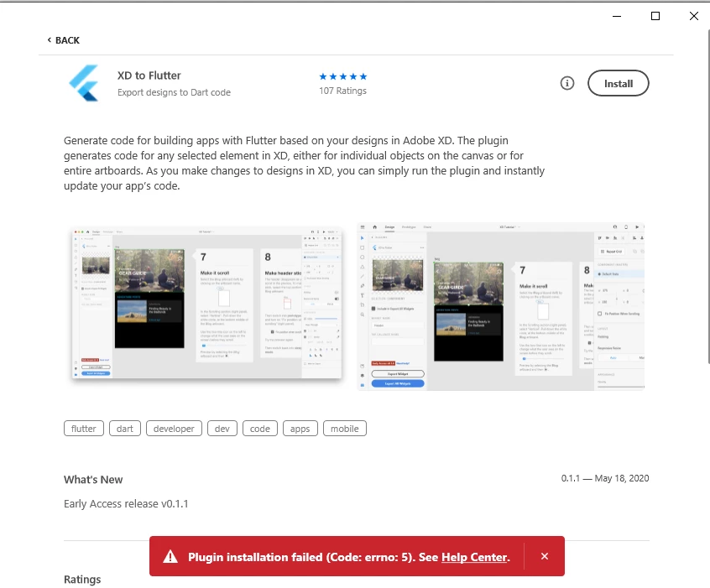
Task: Click version date '0.1.1 — May 18, 2020'
Action: coord(605,478)
